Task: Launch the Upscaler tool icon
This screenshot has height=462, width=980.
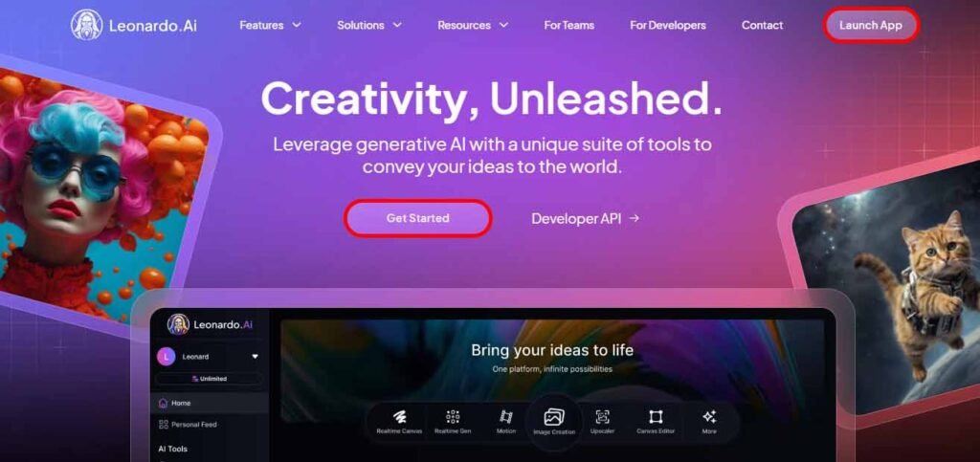Action: [x=603, y=417]
